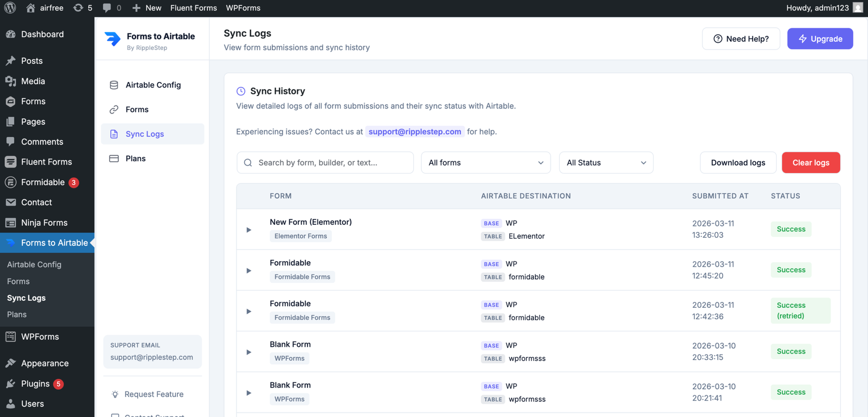Expand the Blank Form row submitted at 20:33:15
The image size is (868, 417).
[248, 352]
